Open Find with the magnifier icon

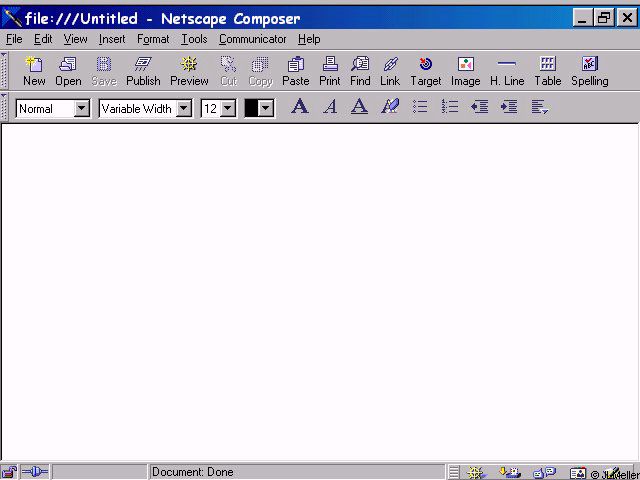(x=360, y=71)
